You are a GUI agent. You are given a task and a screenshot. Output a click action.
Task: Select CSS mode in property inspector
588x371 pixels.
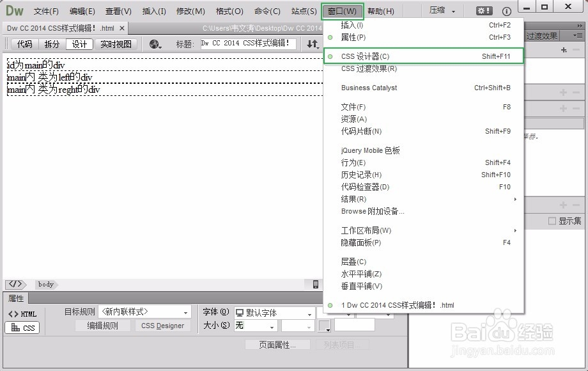tap(22, 328)
